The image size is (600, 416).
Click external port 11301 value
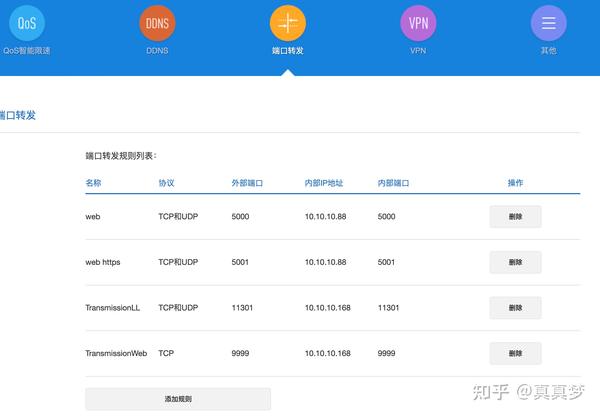tap(242, 308)
